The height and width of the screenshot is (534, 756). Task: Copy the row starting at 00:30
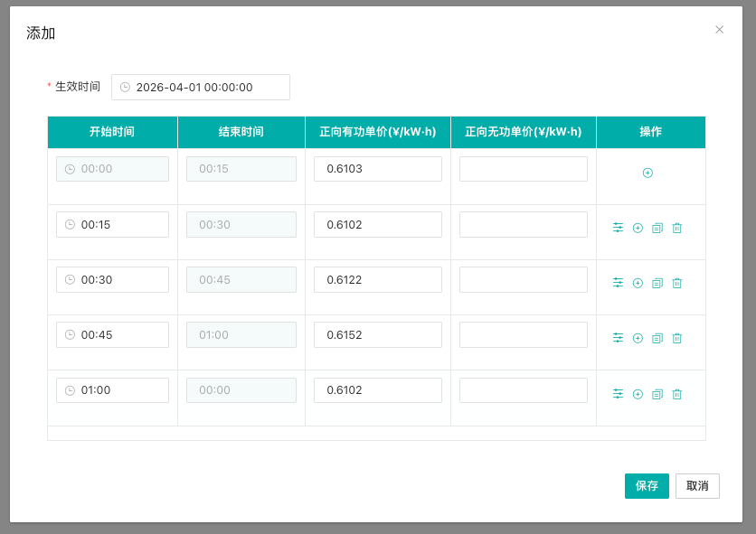(x=657, y=283)
